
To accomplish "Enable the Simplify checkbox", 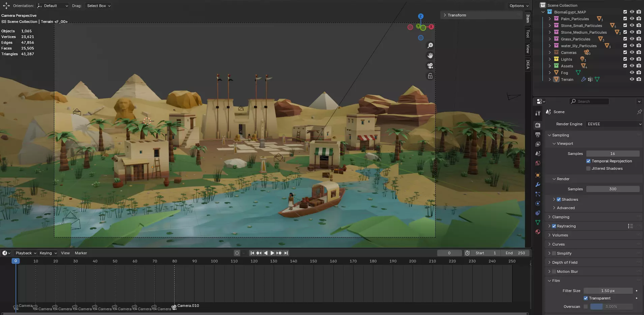I will [x=554, y=253].
